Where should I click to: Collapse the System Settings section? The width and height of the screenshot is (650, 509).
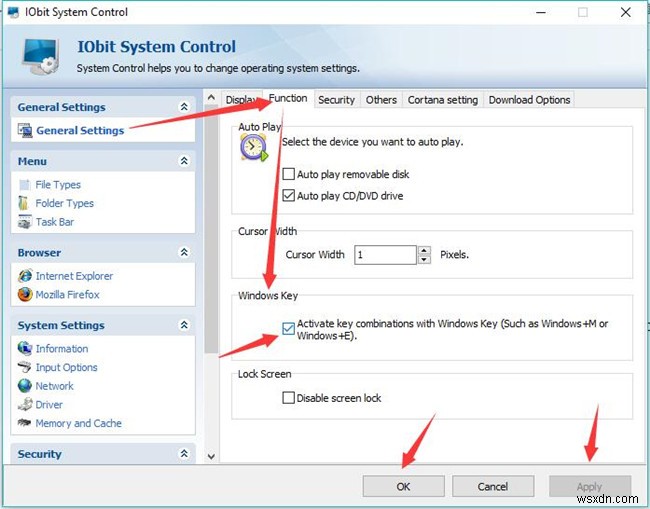pos(184,325)
